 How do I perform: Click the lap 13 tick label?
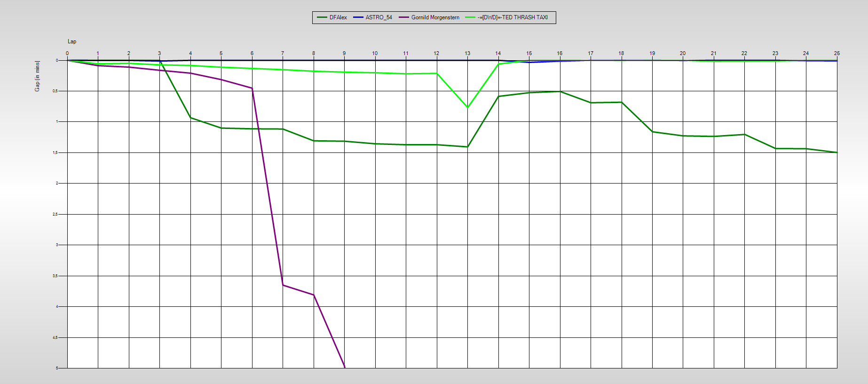[467, 53]
